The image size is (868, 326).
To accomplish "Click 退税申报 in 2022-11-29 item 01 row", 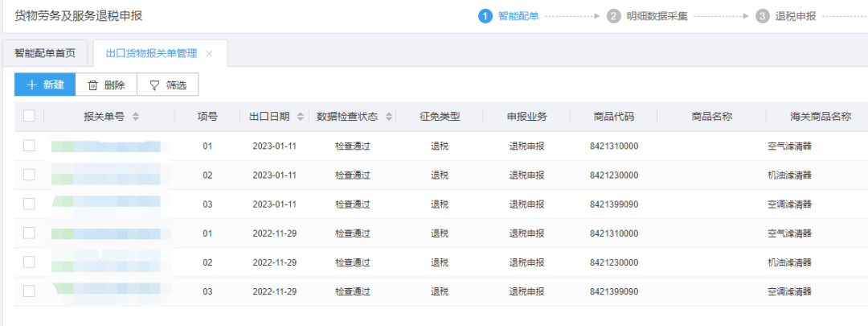I will tap(527, 233).
